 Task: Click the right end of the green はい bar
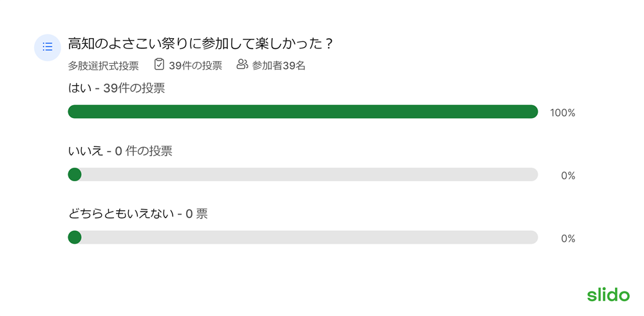click(533, 112)
